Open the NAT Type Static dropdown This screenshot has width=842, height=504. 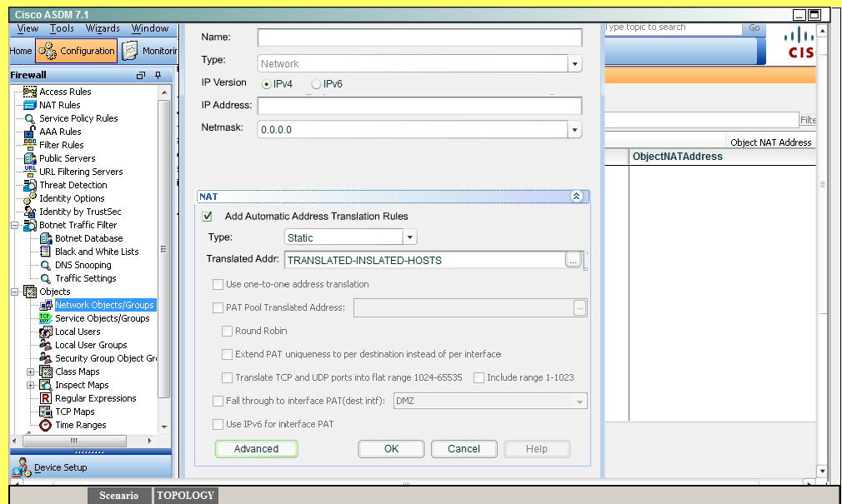[x=409, y=238]
